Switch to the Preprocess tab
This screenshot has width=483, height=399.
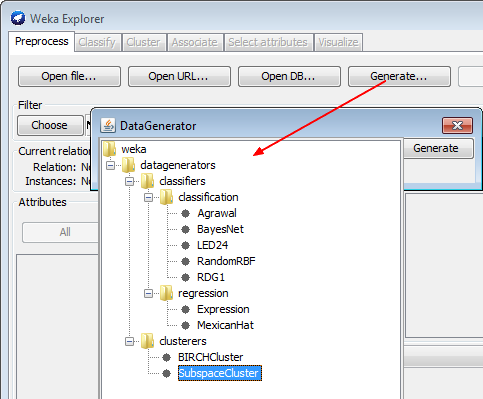click(42, 42)
